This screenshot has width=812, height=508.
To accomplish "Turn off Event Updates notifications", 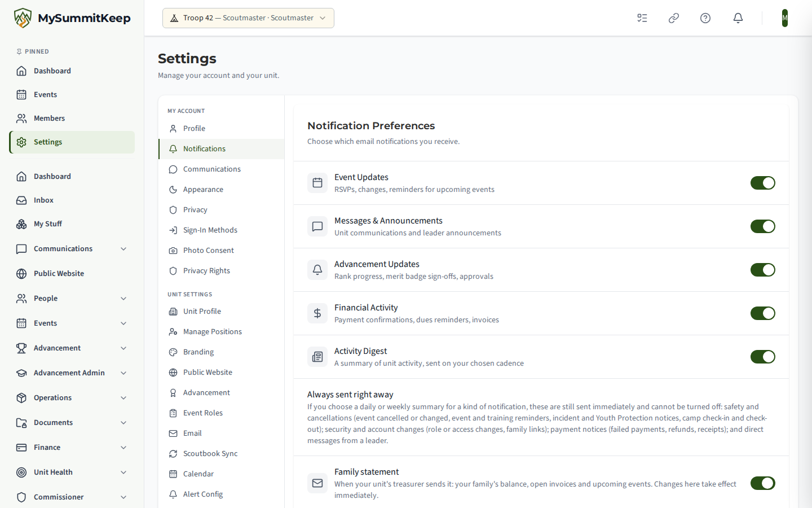I will pyautogui.click(x=763, y=183).
